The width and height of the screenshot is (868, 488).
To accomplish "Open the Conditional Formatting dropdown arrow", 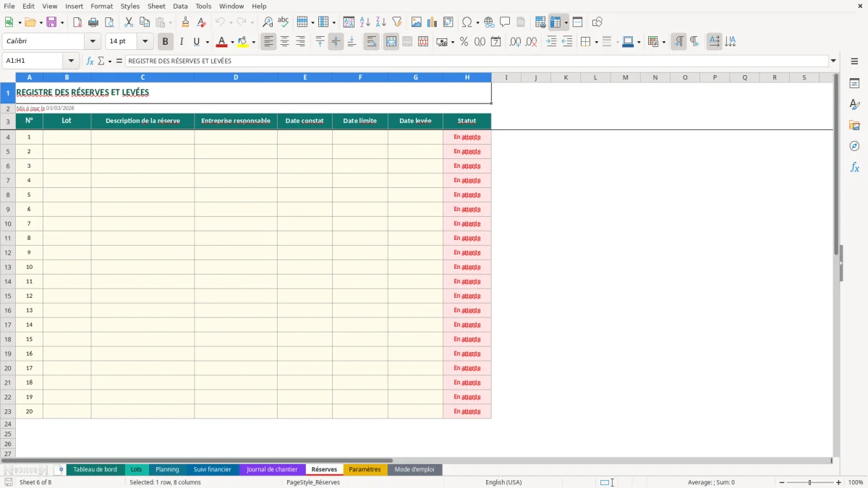I will pyautogui.click(x=663, y=42).
